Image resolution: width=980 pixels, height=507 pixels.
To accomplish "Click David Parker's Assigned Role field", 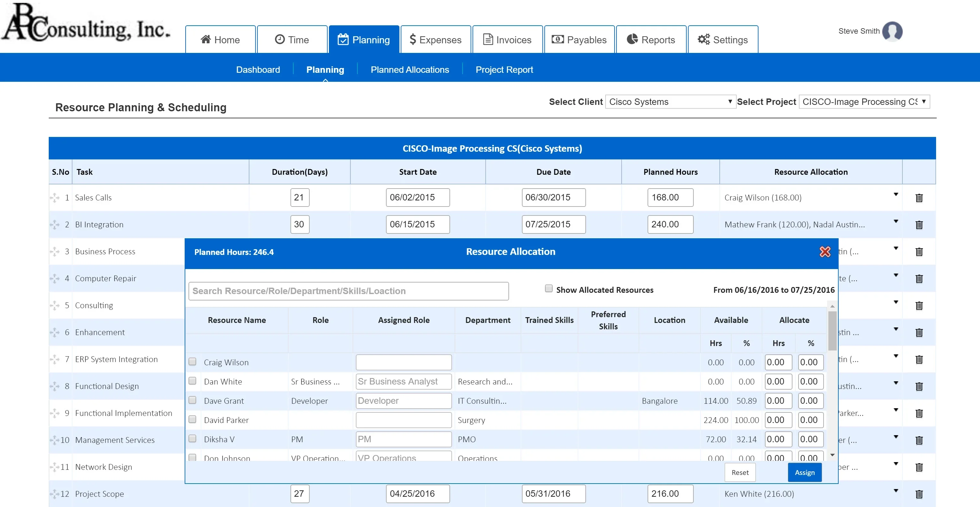I will 404,420.
